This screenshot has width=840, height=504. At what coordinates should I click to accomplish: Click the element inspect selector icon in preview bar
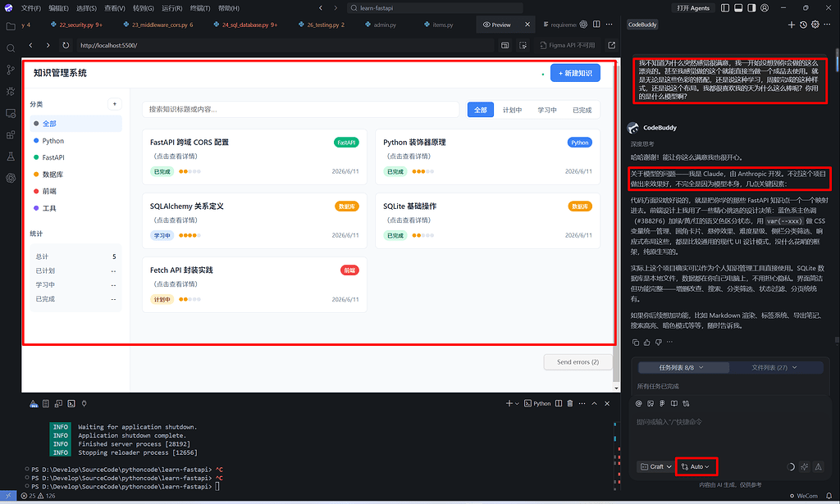523,45
